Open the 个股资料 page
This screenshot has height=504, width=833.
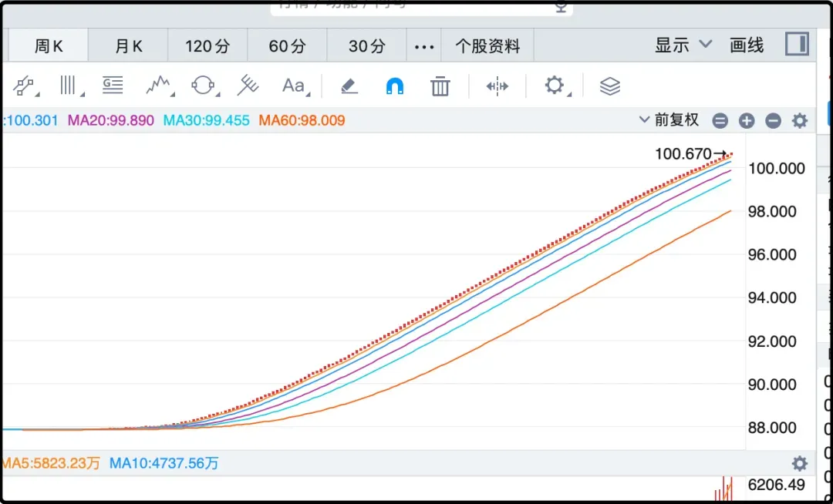(x=487, y=46)
